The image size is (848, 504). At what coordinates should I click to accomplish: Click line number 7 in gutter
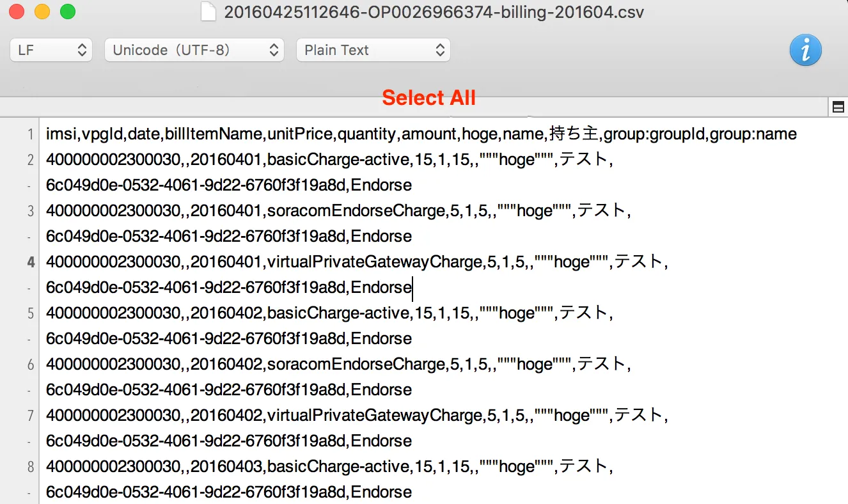[31, 416]
